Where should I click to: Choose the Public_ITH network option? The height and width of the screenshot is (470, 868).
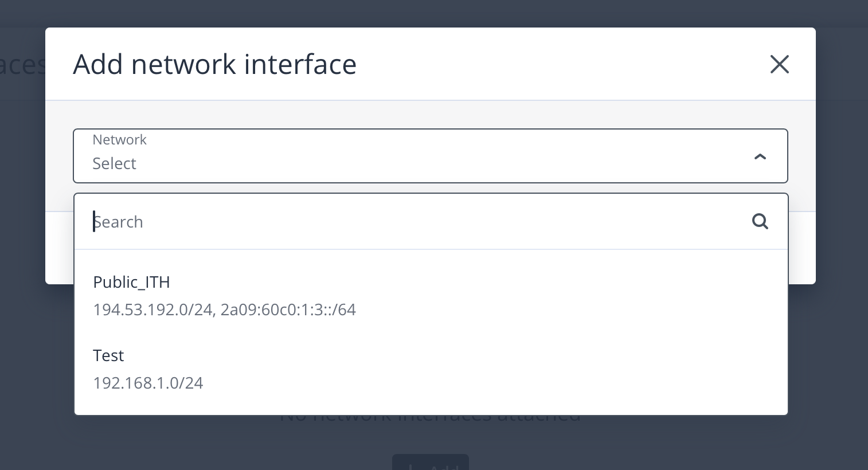click(132, 282)
